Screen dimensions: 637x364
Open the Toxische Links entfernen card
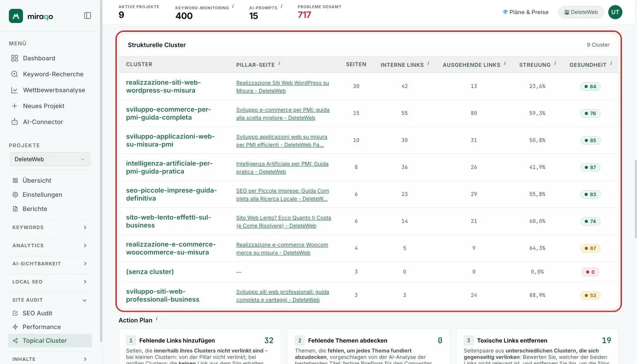(537, 346)
